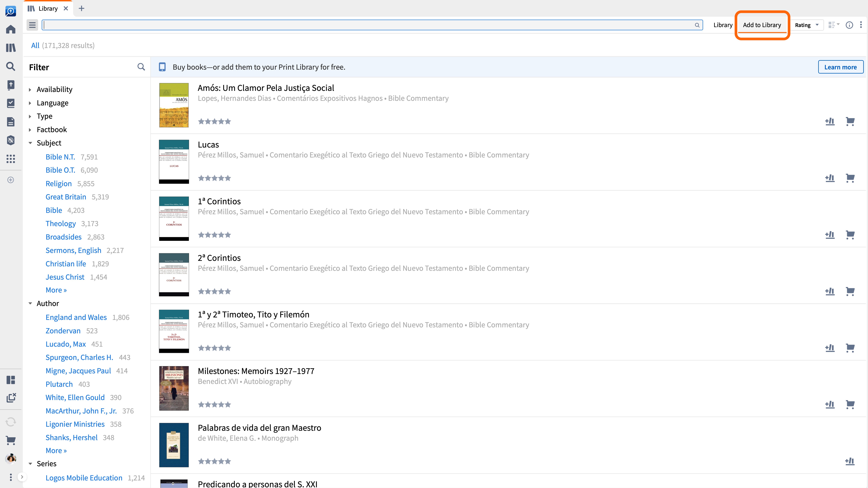
Task: Add Amós to print library icon
Action: tap(830, 121)
